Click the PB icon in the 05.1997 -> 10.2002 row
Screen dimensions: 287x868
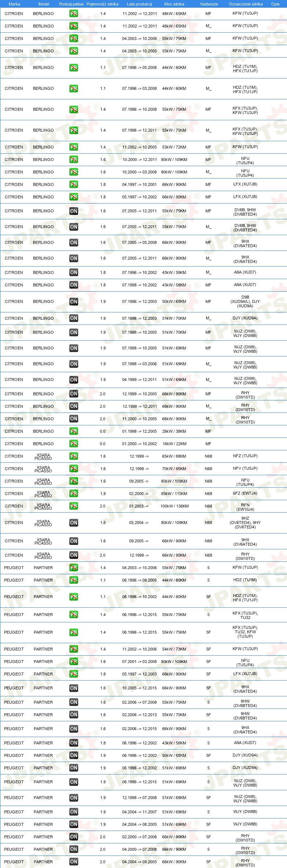(x=74, y=197)
